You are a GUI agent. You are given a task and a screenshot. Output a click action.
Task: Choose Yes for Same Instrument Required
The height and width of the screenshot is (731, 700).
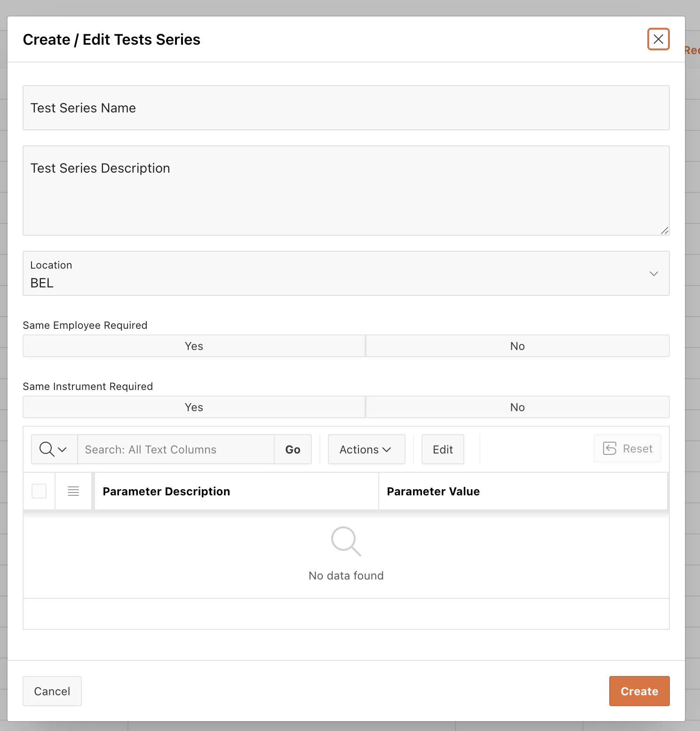(x=194, y=407)
